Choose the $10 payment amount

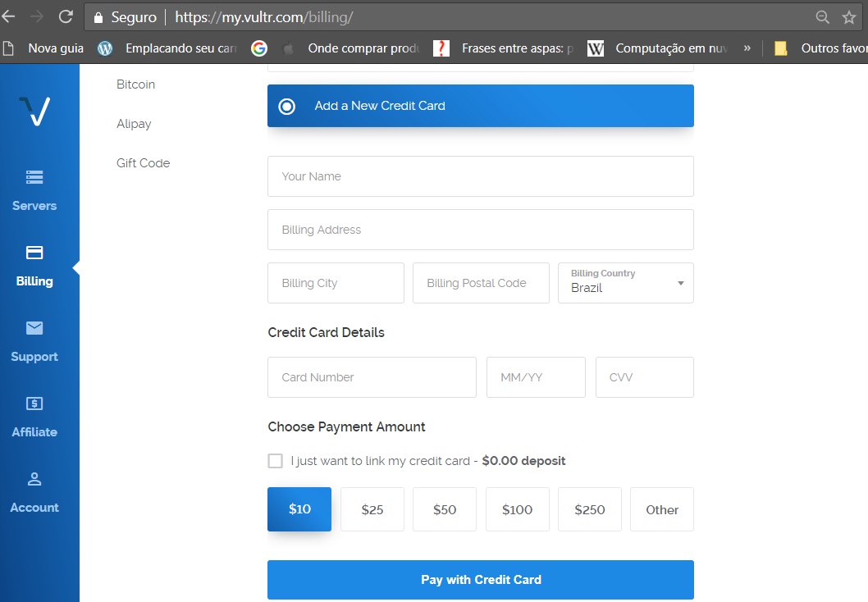pos(299,509)
